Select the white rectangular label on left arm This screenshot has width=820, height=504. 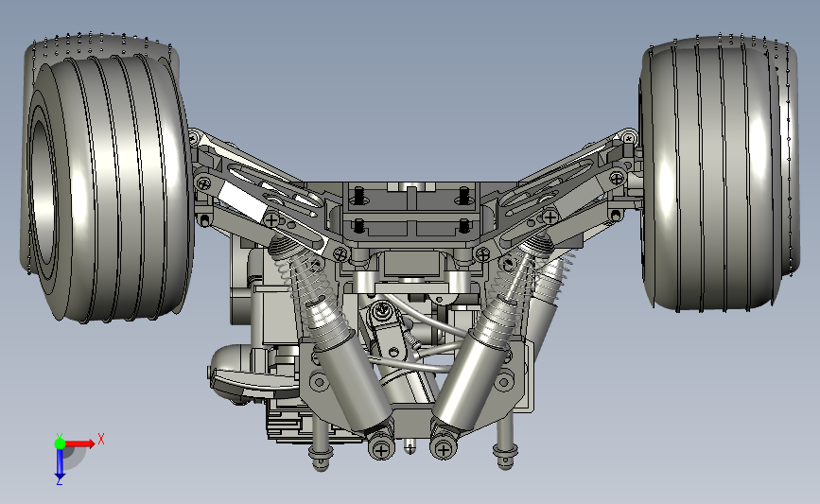coord(241,201)
